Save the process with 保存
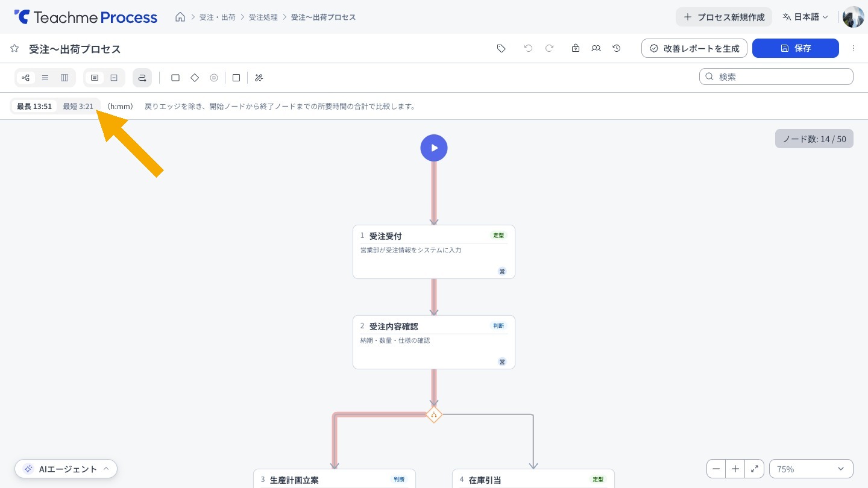The image size is (868, 488). 796,48
